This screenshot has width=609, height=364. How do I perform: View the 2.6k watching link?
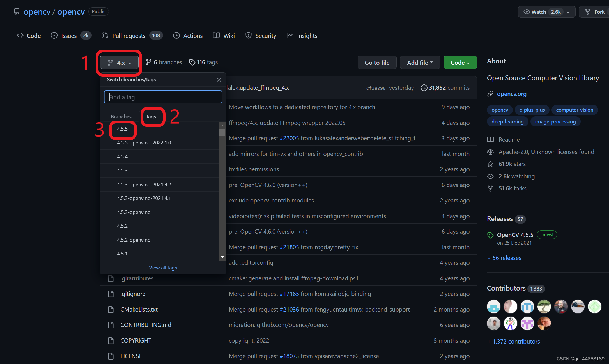(x=511, y=176)
